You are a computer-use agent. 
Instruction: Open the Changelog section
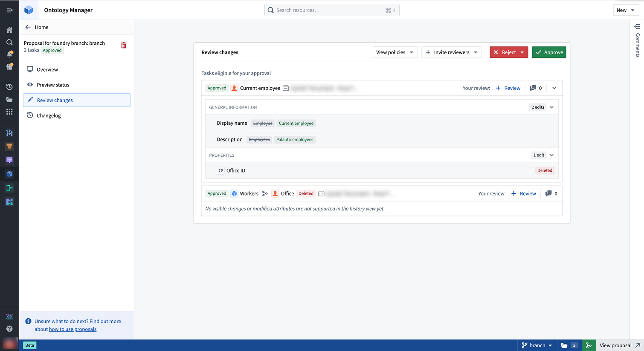click(x=49, y=115)
